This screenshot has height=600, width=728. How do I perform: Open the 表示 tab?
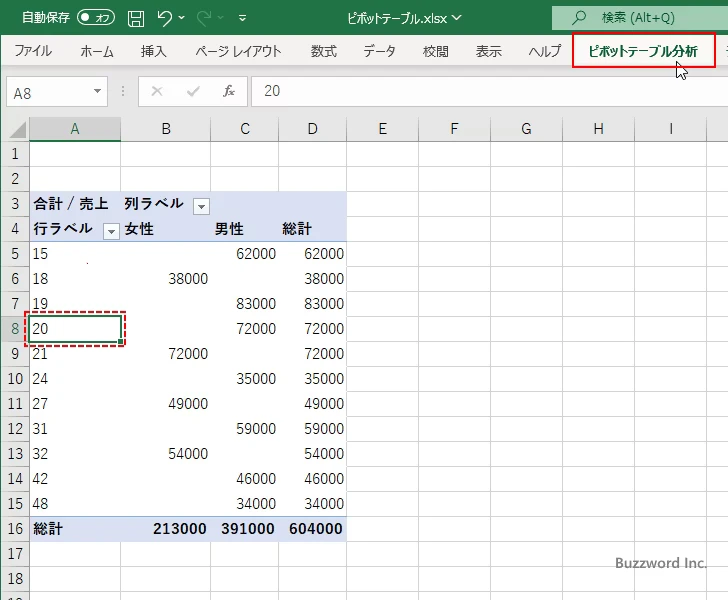(488, 51)
